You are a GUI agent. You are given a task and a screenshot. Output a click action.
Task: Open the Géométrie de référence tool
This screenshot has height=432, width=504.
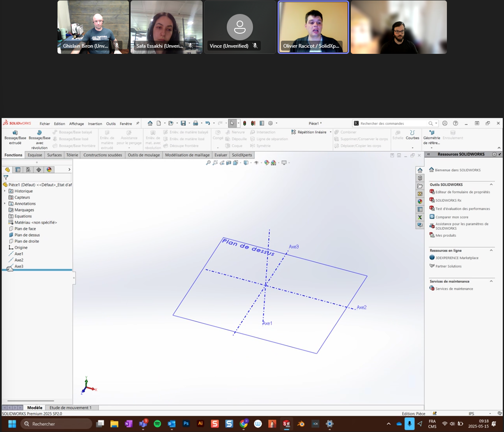[431, 137]
